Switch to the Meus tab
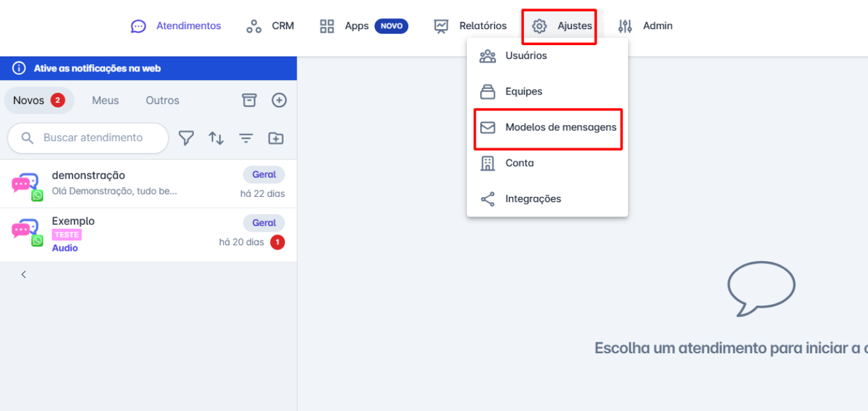Image resolution: width=868 pixels, height=411 pixels. [105, 100]
